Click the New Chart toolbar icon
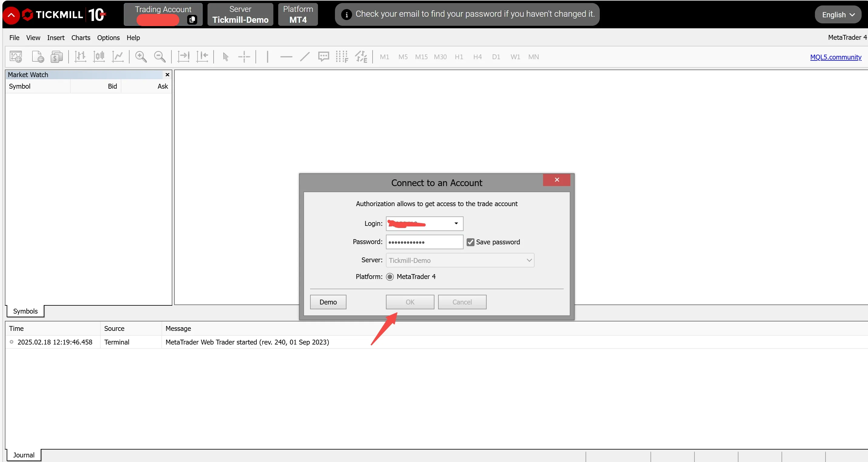 (16, 57)
